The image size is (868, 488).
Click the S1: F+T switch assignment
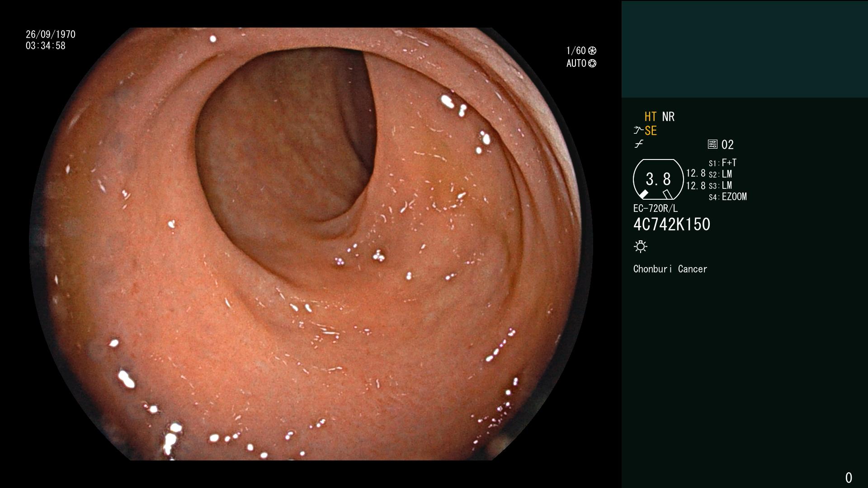[722, 163]
